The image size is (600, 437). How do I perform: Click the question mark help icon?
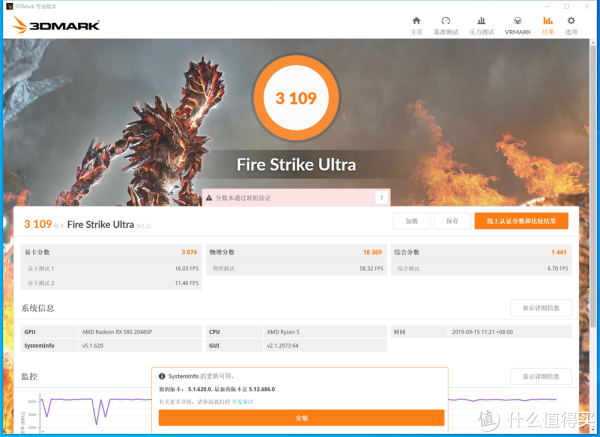[x=381, y=197]
